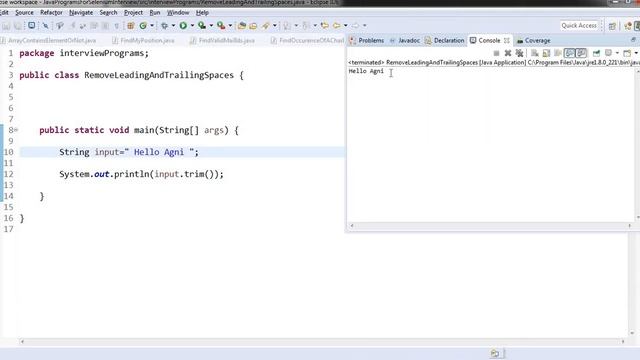The height and width of the screenshot is (360, 640).
Task: Click the Open Task icon
Action: pos(253,26)
